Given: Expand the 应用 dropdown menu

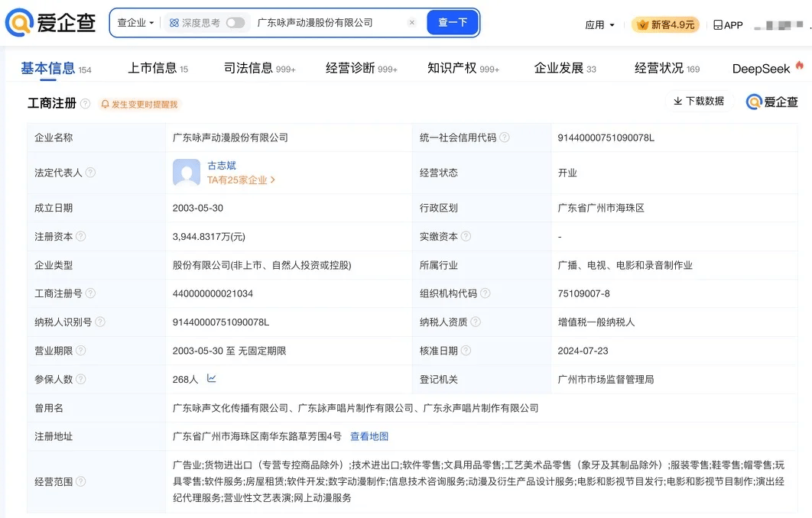Looking at the screenshot, I should 599,25.
